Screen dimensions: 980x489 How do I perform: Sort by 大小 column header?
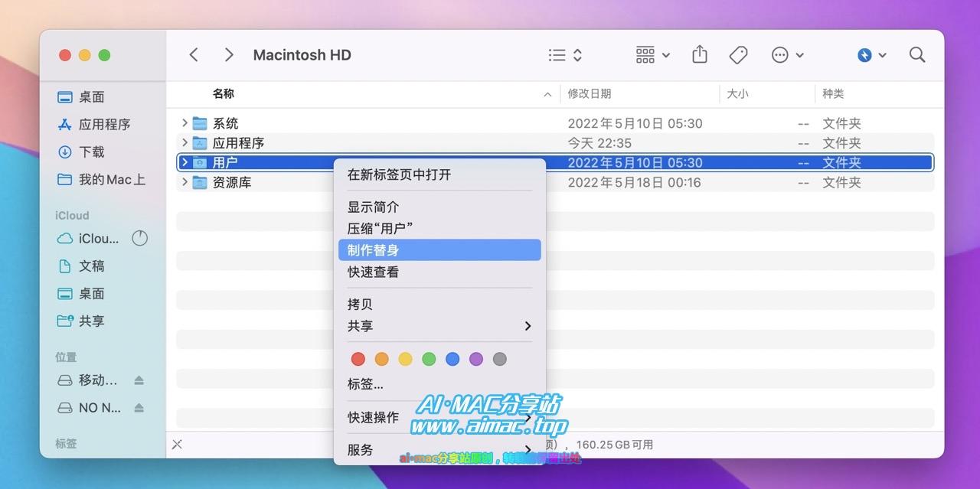pyautogui.click(x=737, y=94)
